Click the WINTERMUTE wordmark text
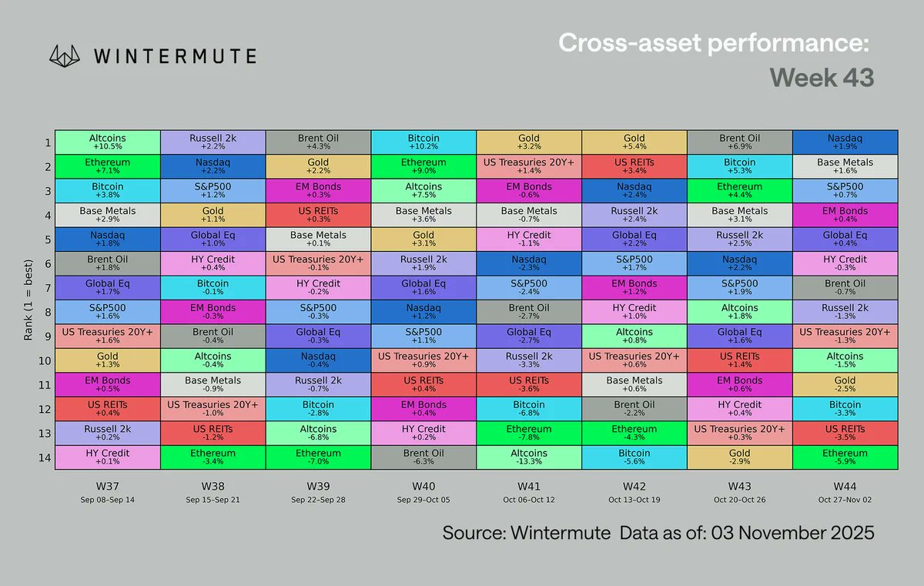 point(175,56)
